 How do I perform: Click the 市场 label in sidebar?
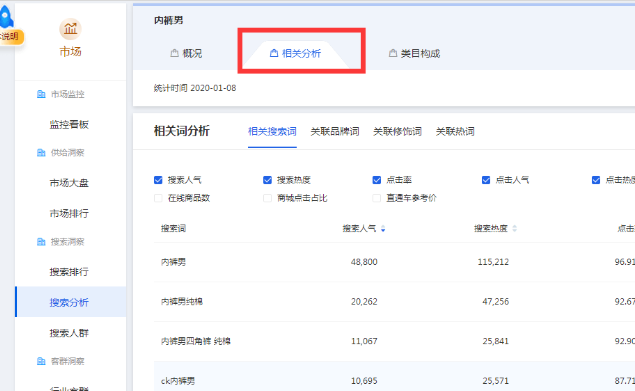(x=70, y=51)
